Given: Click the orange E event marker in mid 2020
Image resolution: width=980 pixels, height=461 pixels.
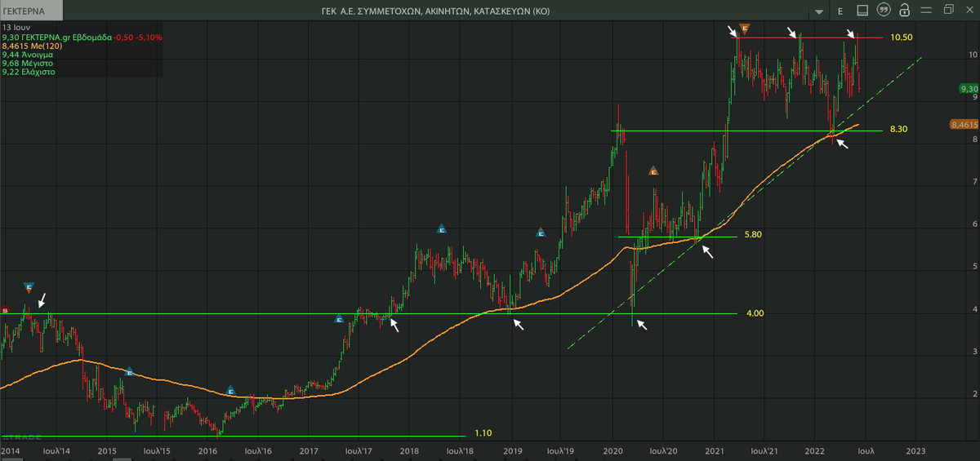Looking at the screenshot, I should tap(653, 171).
